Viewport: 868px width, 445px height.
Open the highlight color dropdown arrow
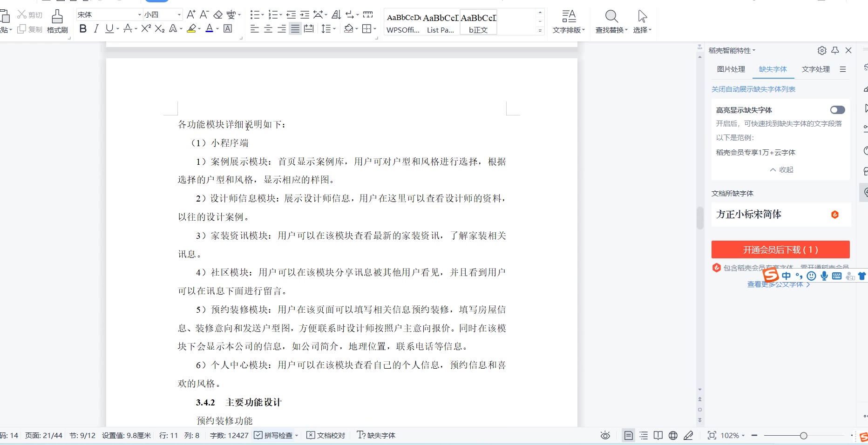click(199, 29)
